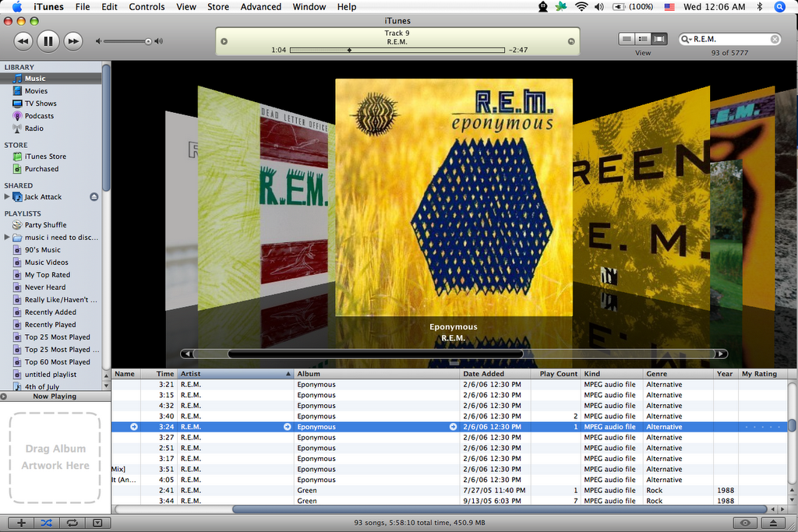798x532 pixels.
Task: Go to selected song's artist arrow
Action: coord(287,427)
